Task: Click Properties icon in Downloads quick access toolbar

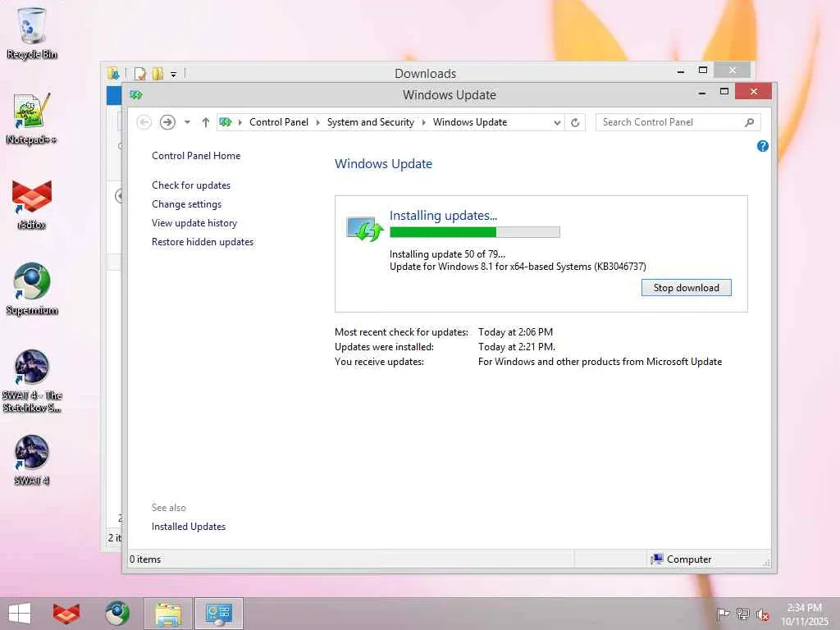Action: click(x=139, y=73)
